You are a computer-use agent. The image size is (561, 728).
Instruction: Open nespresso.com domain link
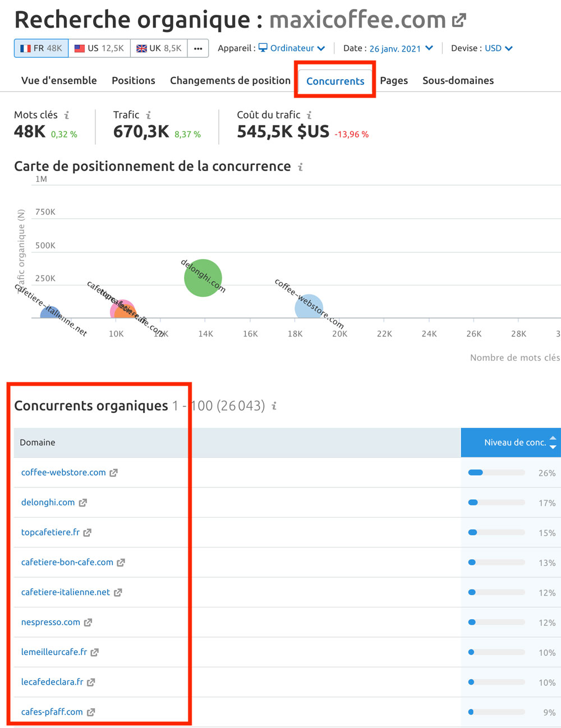tap(50, 622)
